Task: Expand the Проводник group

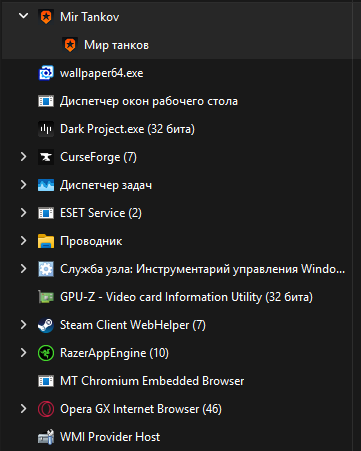Action: click(23, 241)
